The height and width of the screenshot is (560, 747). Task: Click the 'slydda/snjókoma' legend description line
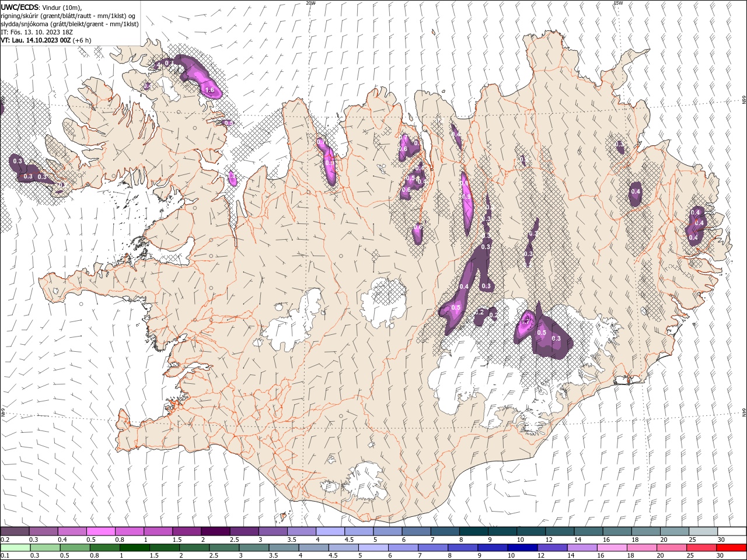tap(69, 24)
